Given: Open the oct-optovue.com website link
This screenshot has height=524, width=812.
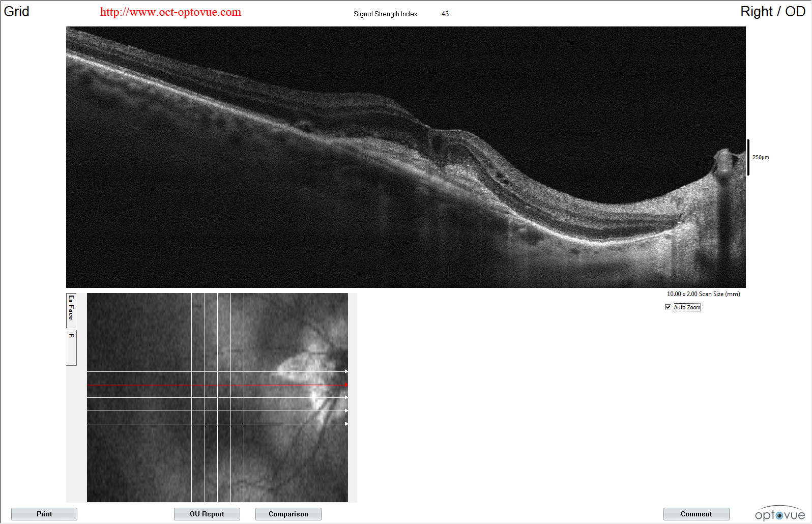Looking at the screenshot, I should coord(170,12).
